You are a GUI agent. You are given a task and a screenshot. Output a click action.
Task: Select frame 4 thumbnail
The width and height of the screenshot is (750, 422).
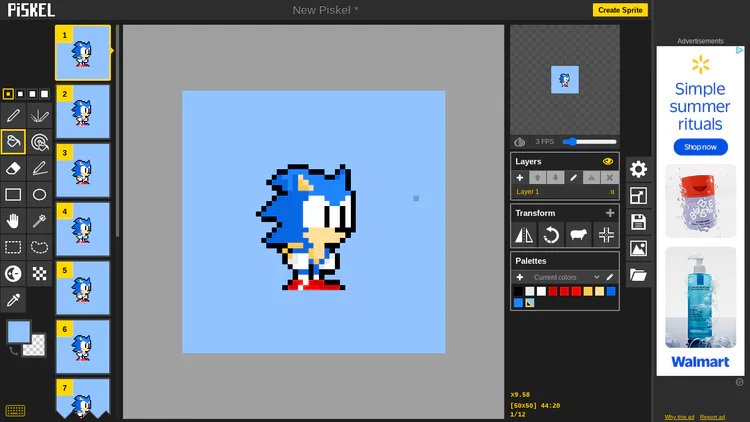83,229
